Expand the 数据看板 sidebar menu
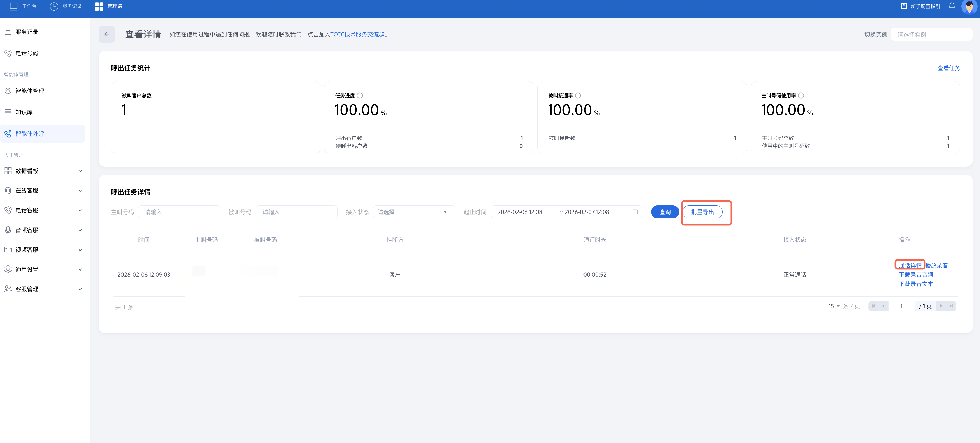 click(x=43, y=171)
